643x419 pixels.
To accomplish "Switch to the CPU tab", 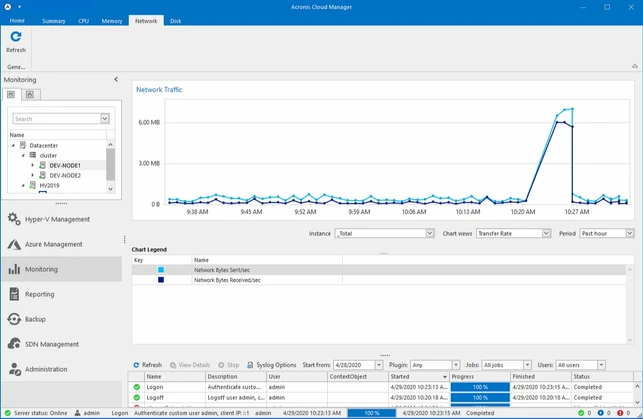I will [84, 21].
